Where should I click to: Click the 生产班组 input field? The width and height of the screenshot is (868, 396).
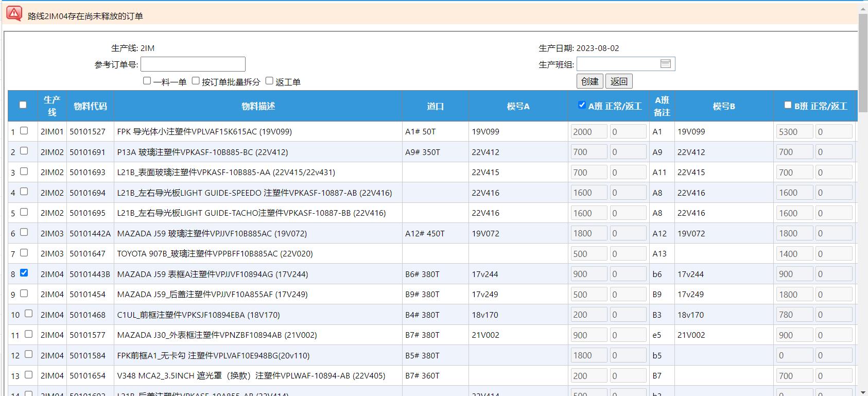pos(626,64)
